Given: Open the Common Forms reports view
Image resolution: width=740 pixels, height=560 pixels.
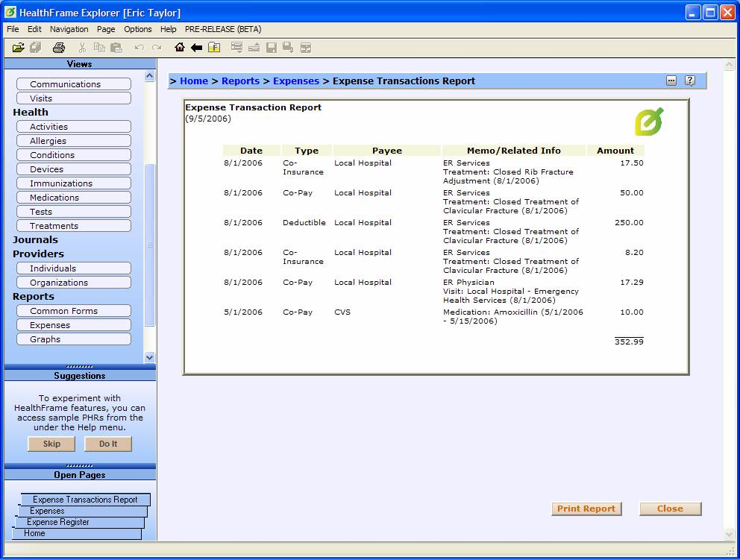Looking at the screenshot, I should click(x=74, y=310).
